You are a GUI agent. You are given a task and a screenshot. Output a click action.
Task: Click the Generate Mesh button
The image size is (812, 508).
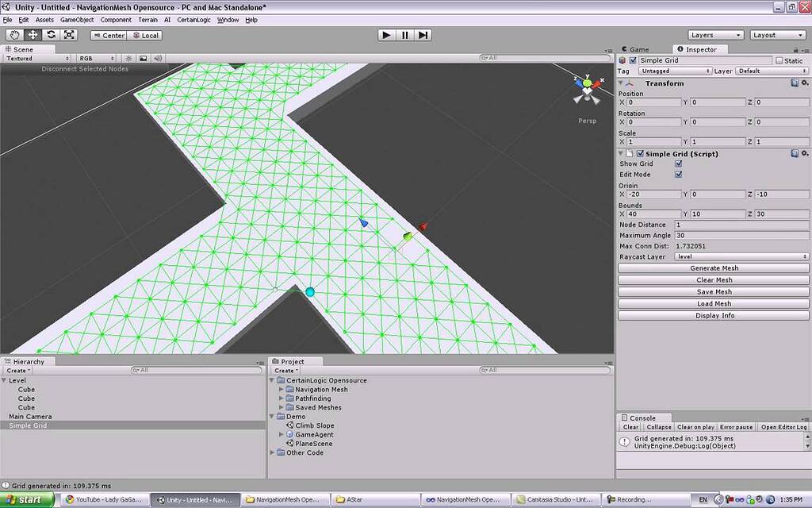[712, 267]
